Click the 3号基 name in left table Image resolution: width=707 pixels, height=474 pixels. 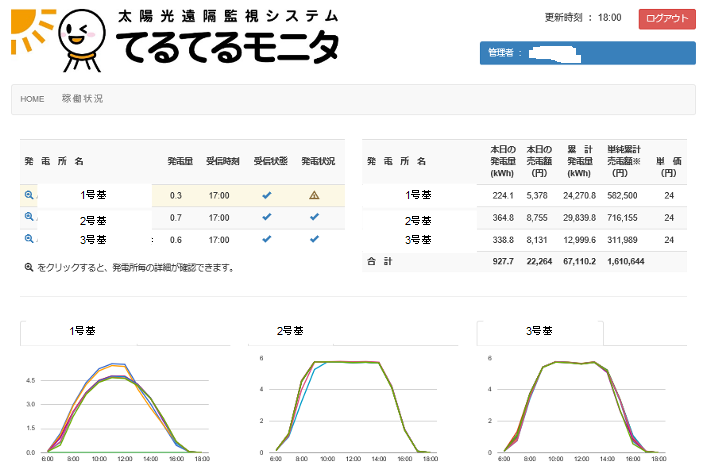93,240
